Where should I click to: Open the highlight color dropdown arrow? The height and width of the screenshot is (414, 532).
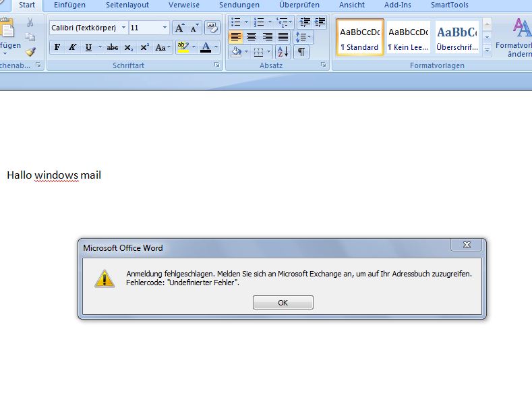(x=194, y=47)
